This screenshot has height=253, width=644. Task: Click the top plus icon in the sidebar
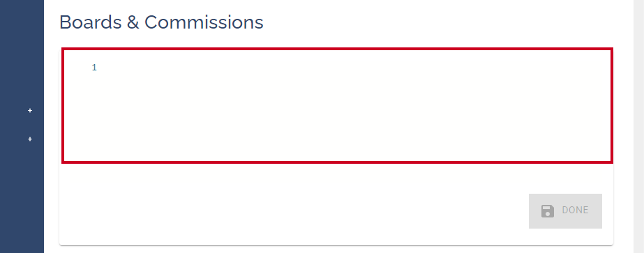point(29,111)
